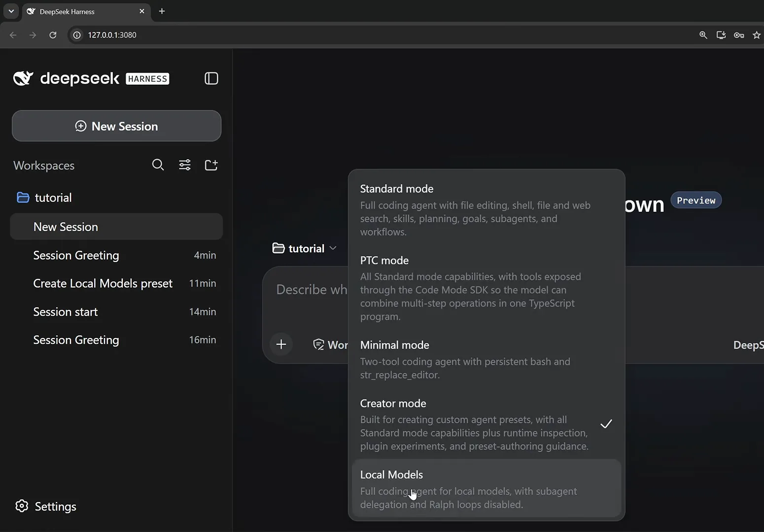764x532 pixels.
Task: Select Local Models mode option
Action: pos(486,489)
